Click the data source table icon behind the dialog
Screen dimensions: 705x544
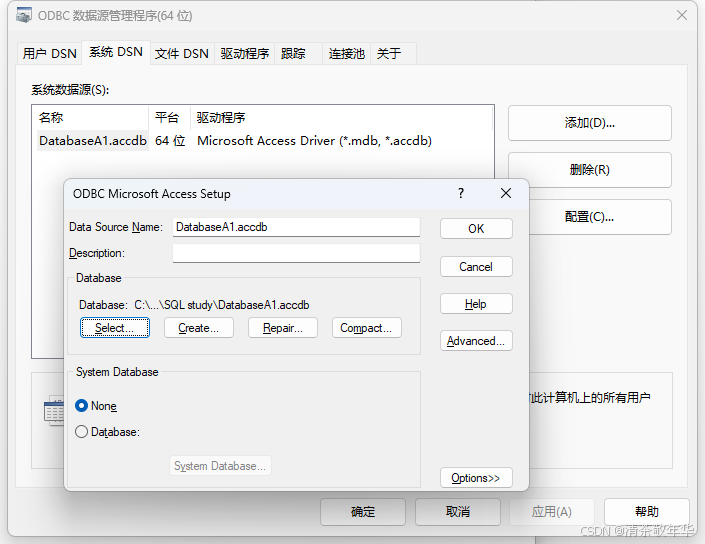(54, 411)
